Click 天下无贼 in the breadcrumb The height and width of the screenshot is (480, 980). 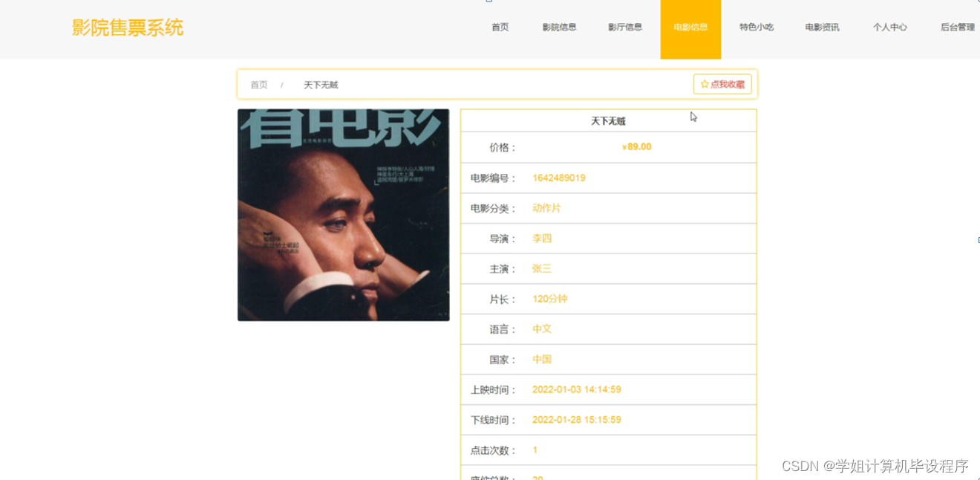tap(321, 85)
